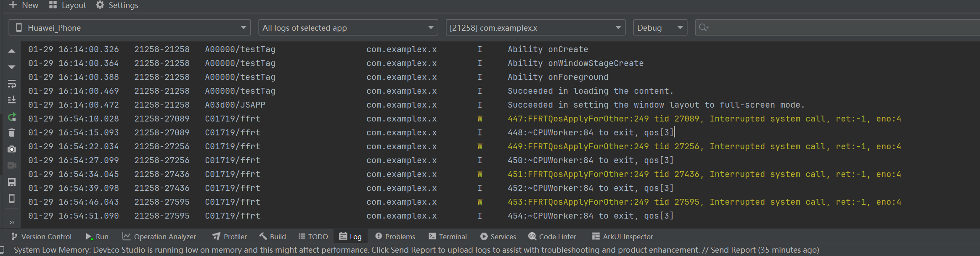Click the warning line 453:FFRTQosApplyForOther
The width and height of the screenshot is (980, 256).
[x=705, y=202]
